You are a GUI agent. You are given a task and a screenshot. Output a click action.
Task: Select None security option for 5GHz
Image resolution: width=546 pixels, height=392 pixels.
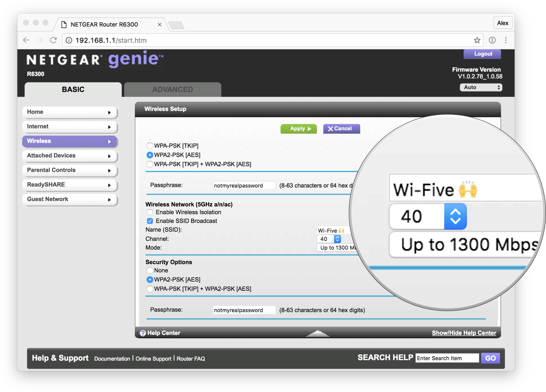pyautogui.click(x=150, y=271)
